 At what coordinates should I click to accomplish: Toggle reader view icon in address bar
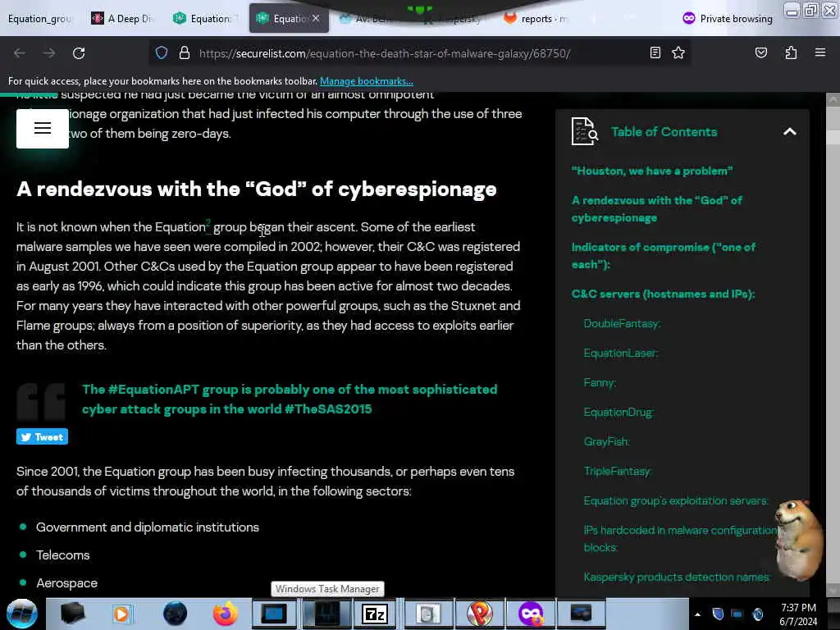coord(655,52)
